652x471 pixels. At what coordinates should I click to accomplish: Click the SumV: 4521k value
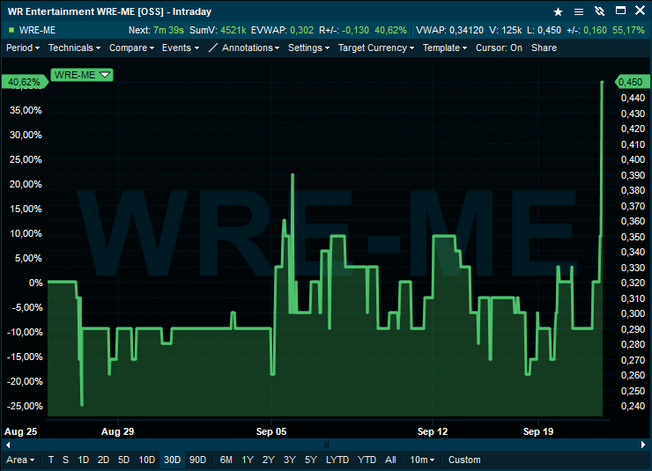217,30
